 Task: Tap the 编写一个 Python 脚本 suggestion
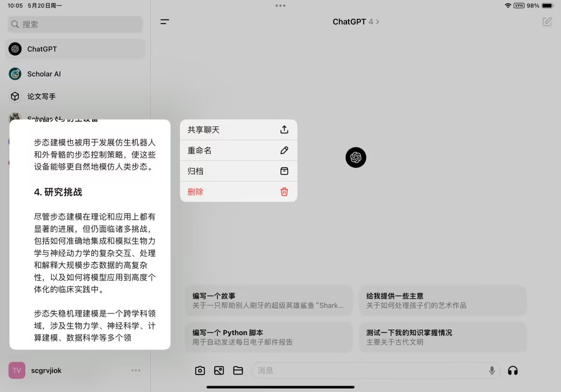click(x=269, y=337)
